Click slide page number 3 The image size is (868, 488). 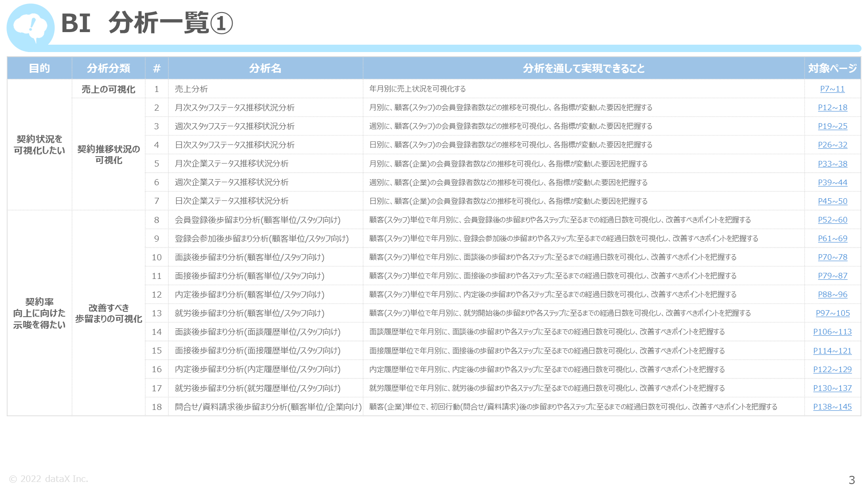click(x=852, y=480)
